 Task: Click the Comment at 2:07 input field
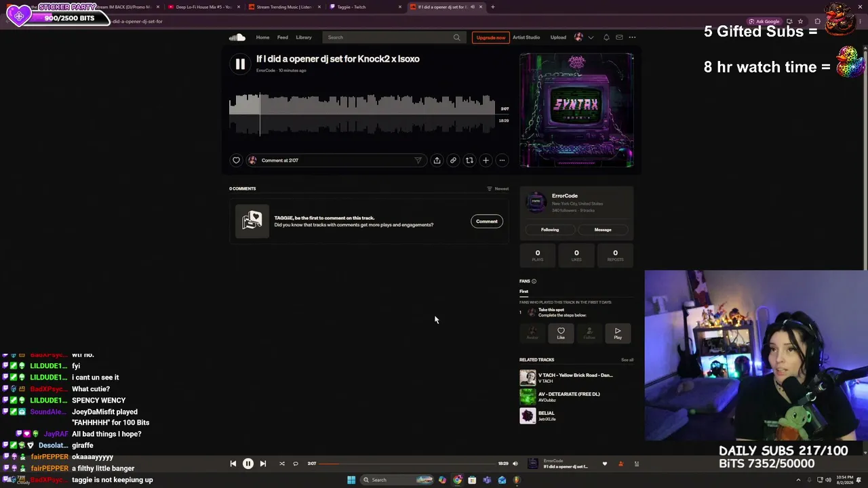tap(336, 161)
